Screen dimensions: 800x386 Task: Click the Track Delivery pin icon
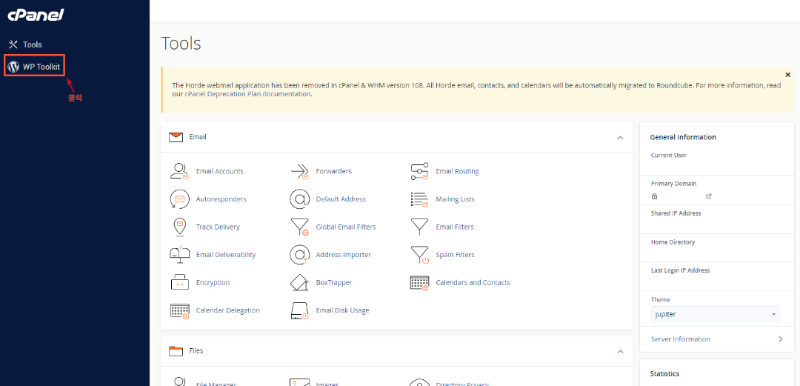[x=179, y=227]
